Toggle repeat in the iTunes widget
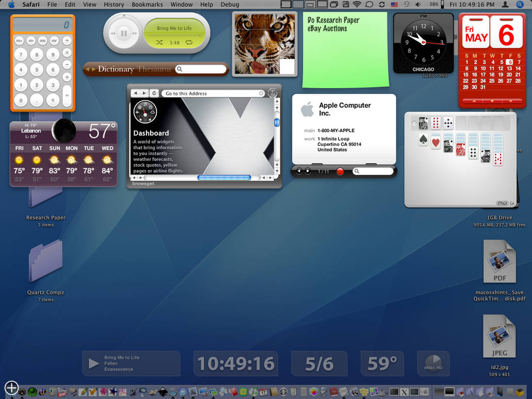The image size is (532, 399). [189, 42]
